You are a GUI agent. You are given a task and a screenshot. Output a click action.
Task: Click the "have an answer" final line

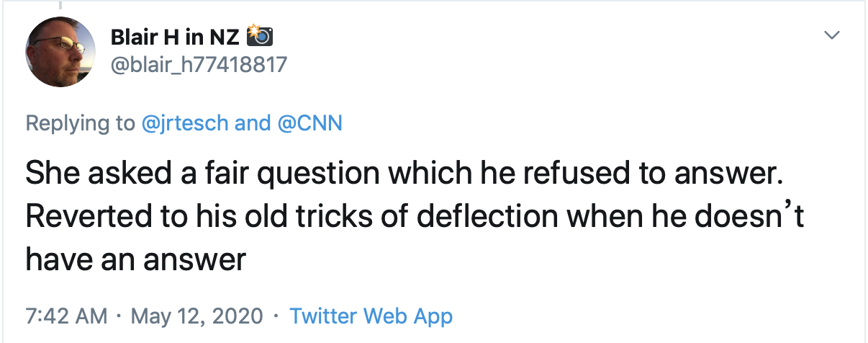pyautogui.click(x=136, y=259)
